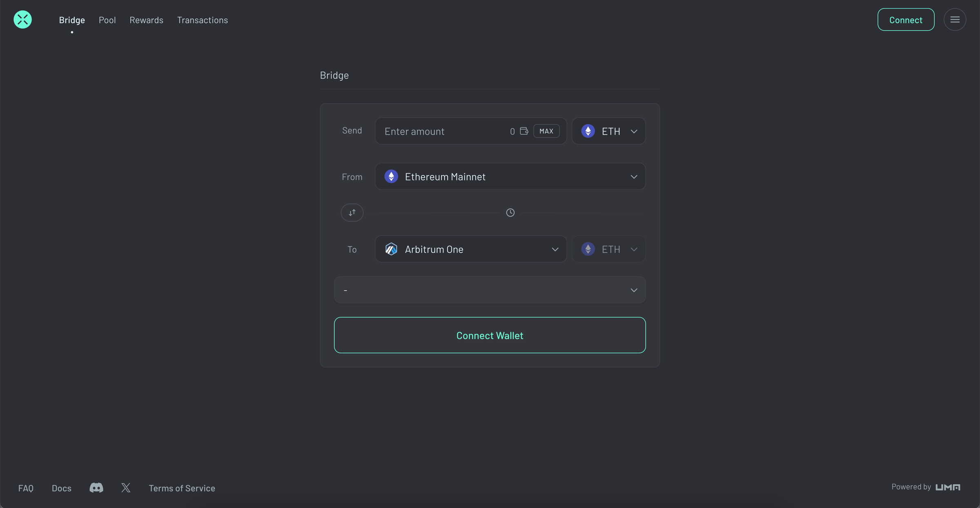The width and height of the screenshot is (980, 508).
Task: Go to the Rewards tab
Action: 146,20
